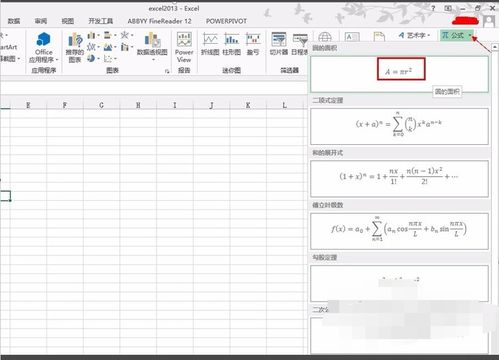Insert a column chart from the charts group
This screenshot has width=499, height=360.
tap(91, 35)
